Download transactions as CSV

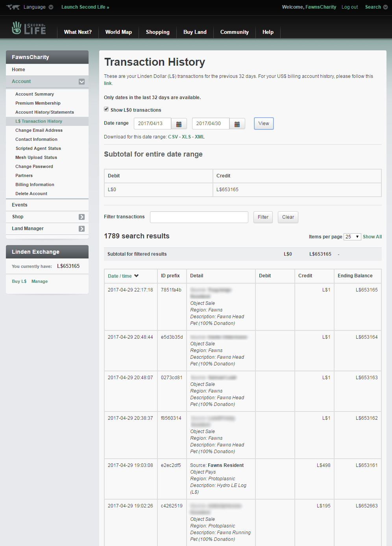coord(173,137)
